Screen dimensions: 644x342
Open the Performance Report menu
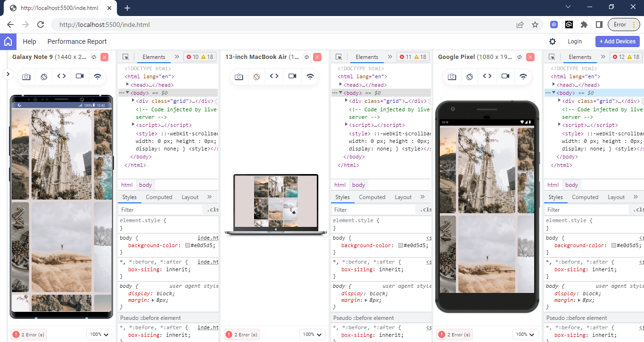click(77, 42)
